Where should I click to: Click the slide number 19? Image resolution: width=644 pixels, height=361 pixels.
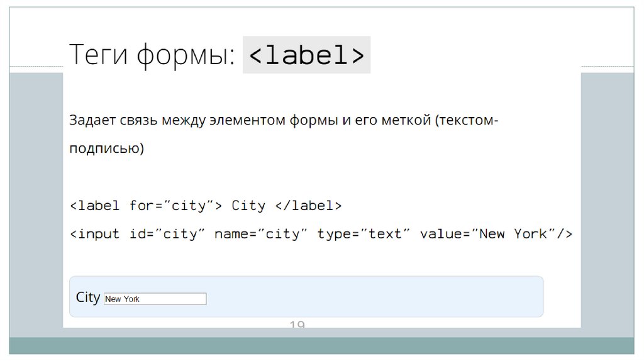pos(297,325)
